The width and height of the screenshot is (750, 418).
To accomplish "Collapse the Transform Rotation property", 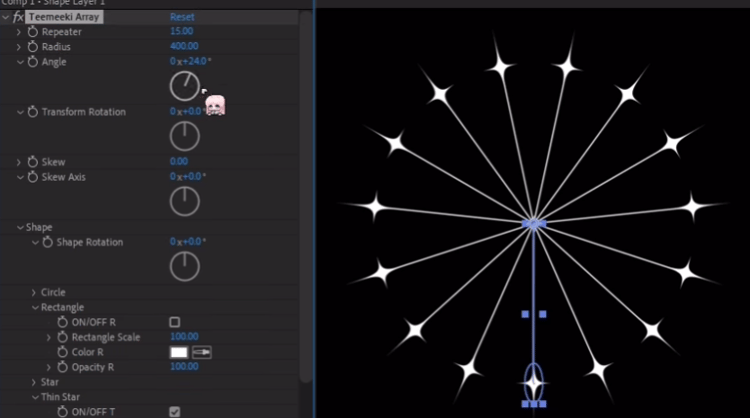I will point(20,112).
